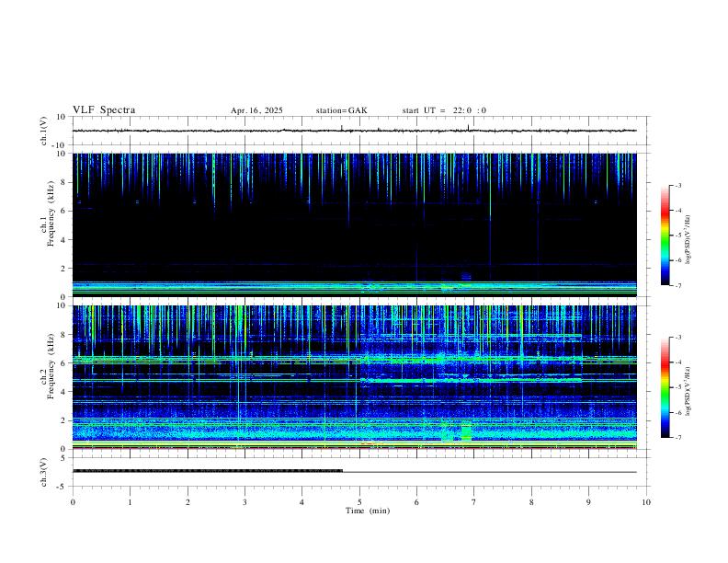Click the "-5" tick on ch.3(V) axis
Viewport: 728px width, 563px height.
coord(63,487)
